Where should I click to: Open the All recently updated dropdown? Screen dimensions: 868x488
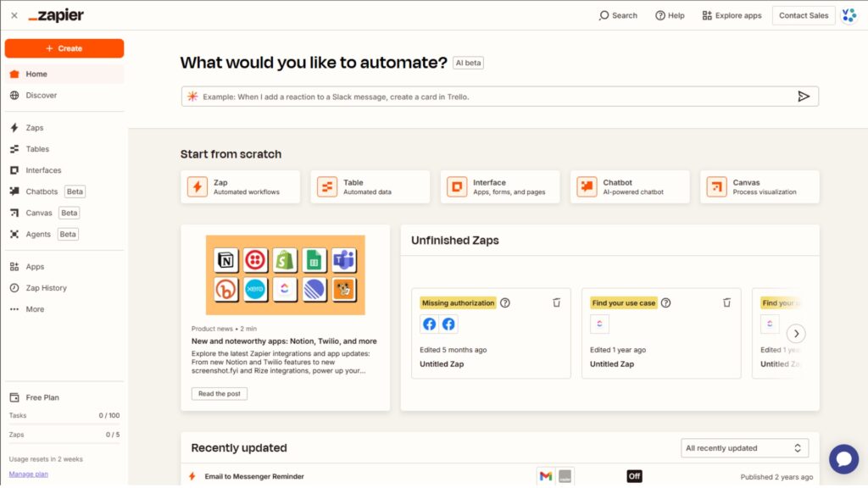[x=744, y=448]
